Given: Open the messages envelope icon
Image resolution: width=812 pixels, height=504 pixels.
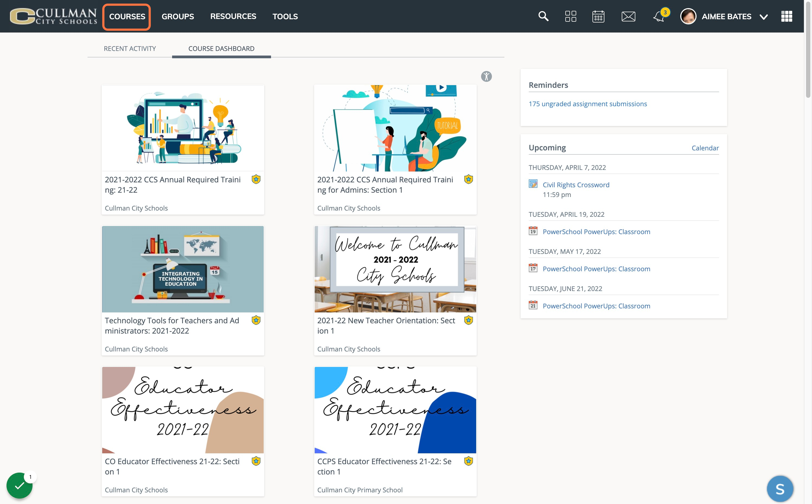Looking at the screenshot, I should [628, 16].
